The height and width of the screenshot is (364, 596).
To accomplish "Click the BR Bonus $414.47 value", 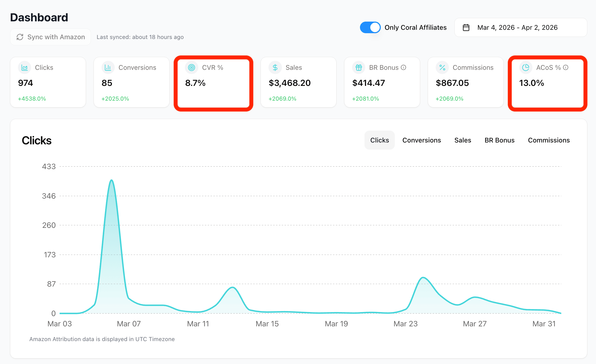I will (x=369, y=83).
